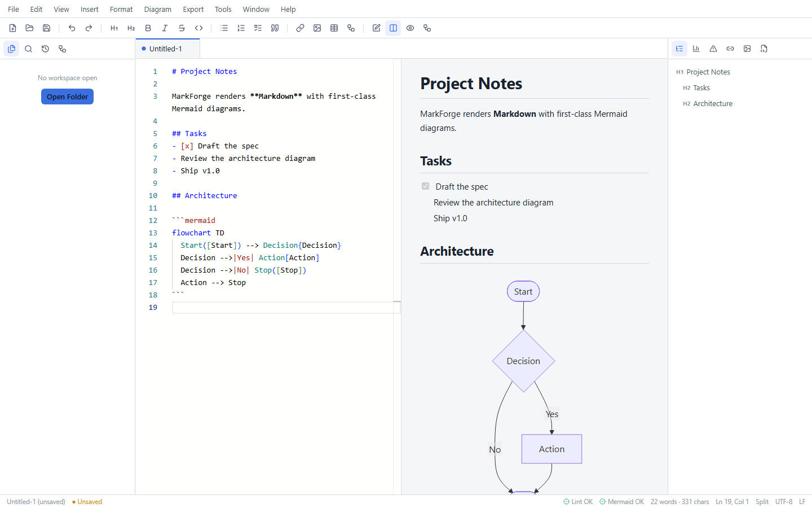Open the diagrams panel in the left sidebar
This screenshot has height=508, width=812.
tap(63, 49)
